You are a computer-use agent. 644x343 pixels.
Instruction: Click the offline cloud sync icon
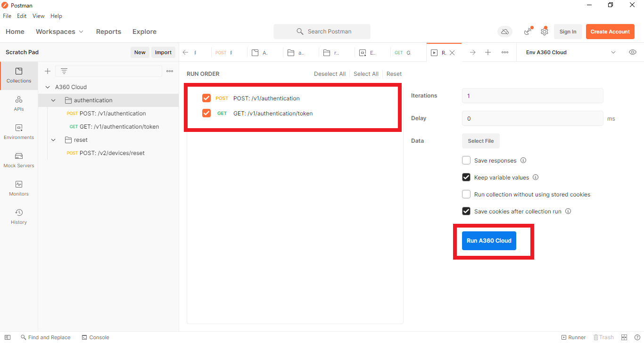(505, 32)
